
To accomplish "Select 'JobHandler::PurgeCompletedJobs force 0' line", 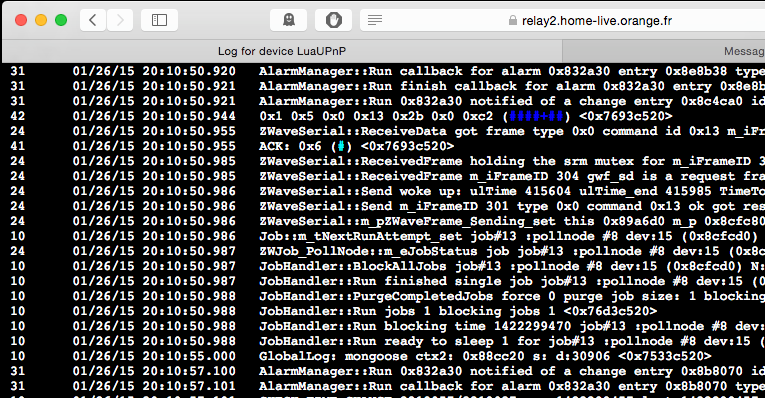I will click(512, 297).
